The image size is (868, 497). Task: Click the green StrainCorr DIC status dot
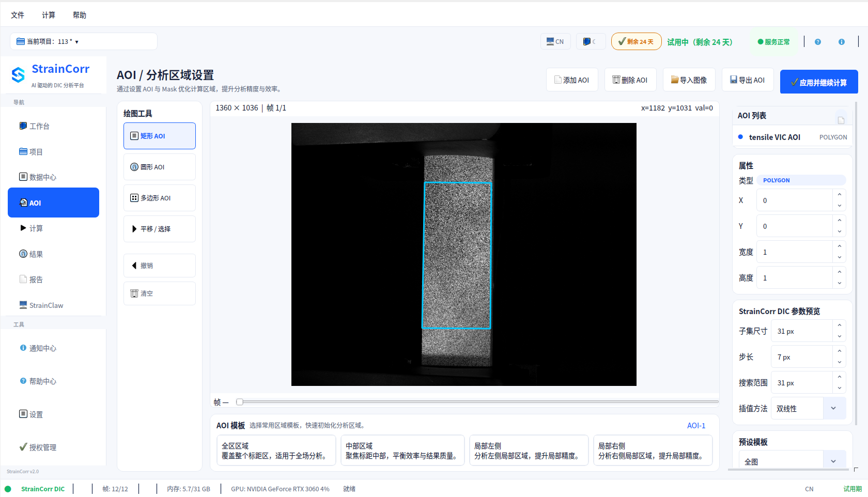pyautogui.click(x=8, y=489)
